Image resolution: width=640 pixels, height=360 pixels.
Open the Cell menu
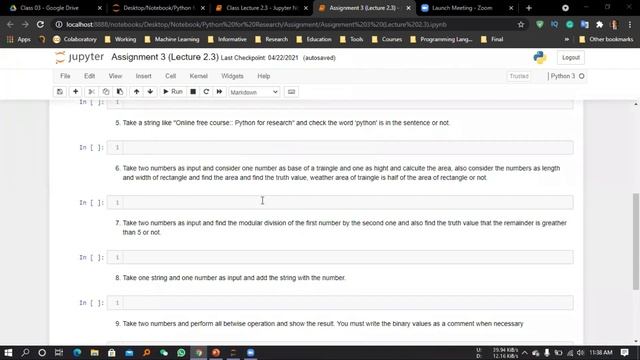coord(171,76)
